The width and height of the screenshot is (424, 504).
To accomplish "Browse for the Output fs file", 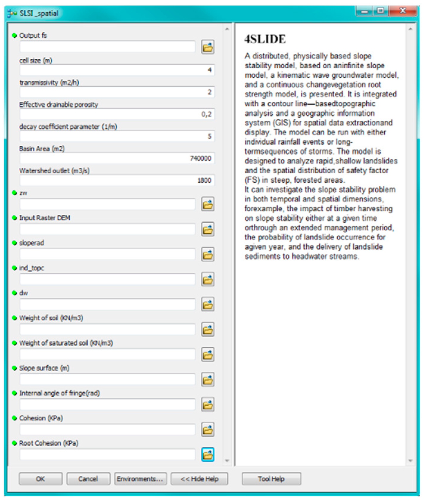I will (x=208, y=47).
